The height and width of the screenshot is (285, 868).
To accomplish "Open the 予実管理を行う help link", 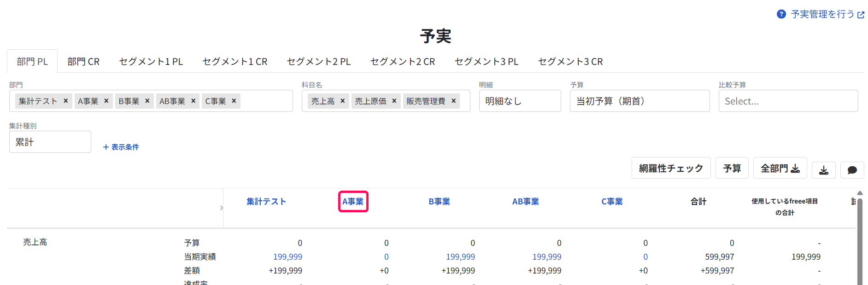I will pyautogui.click(x=827, y=14).
